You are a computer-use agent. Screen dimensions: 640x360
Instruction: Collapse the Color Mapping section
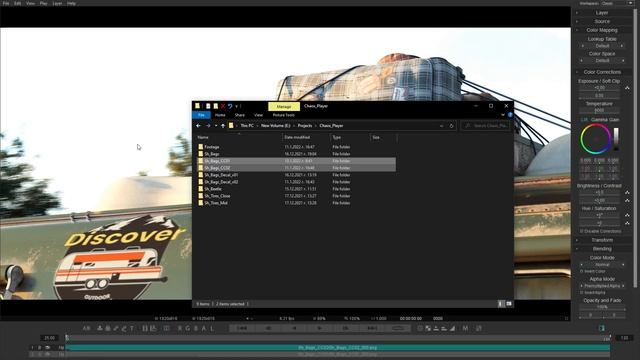(x=602, y=30)
